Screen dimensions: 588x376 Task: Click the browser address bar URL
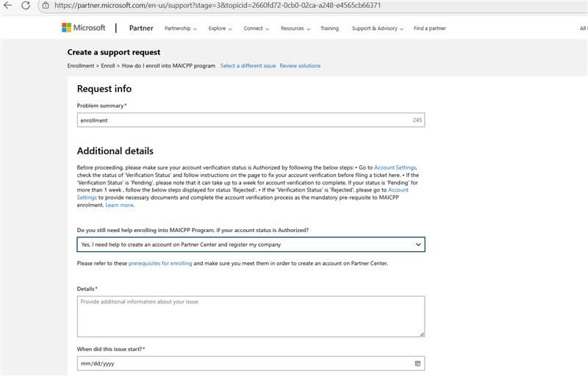point(218,5)
